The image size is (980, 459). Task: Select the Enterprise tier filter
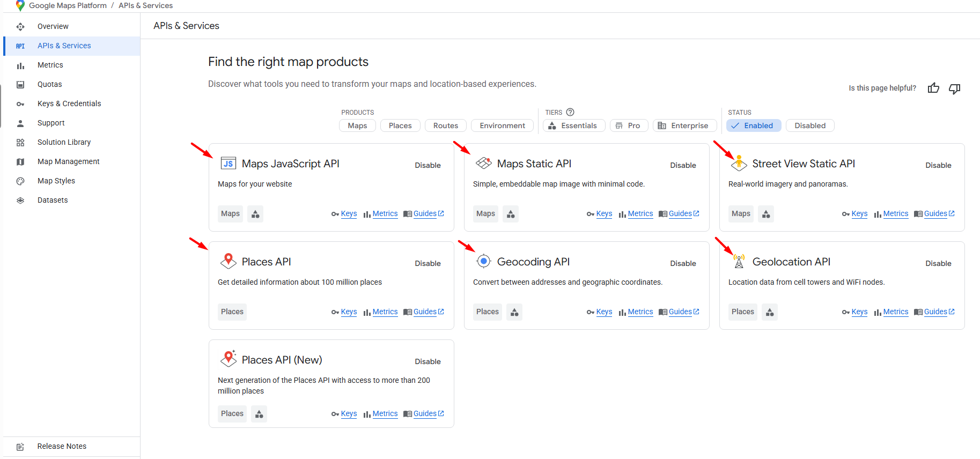684,125
